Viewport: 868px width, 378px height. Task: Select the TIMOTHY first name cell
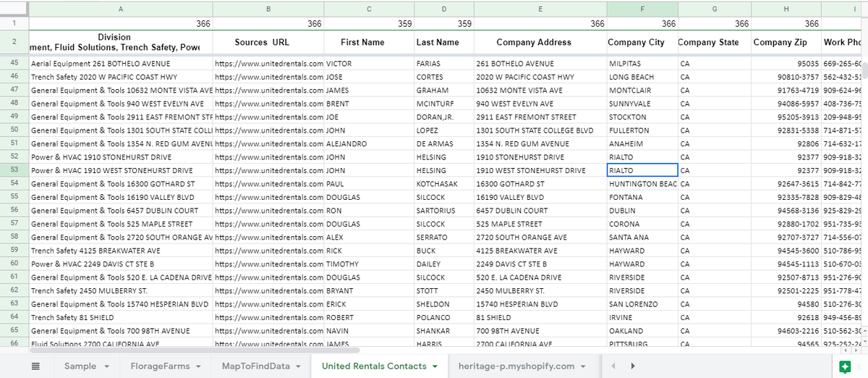369,264
